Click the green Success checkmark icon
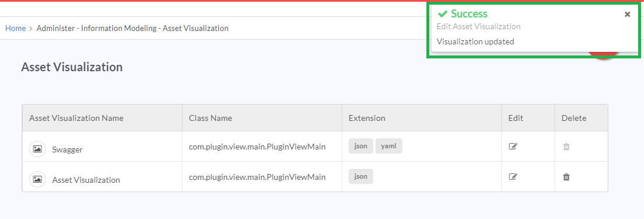This screenshot has height=219, width=644. 442,14
